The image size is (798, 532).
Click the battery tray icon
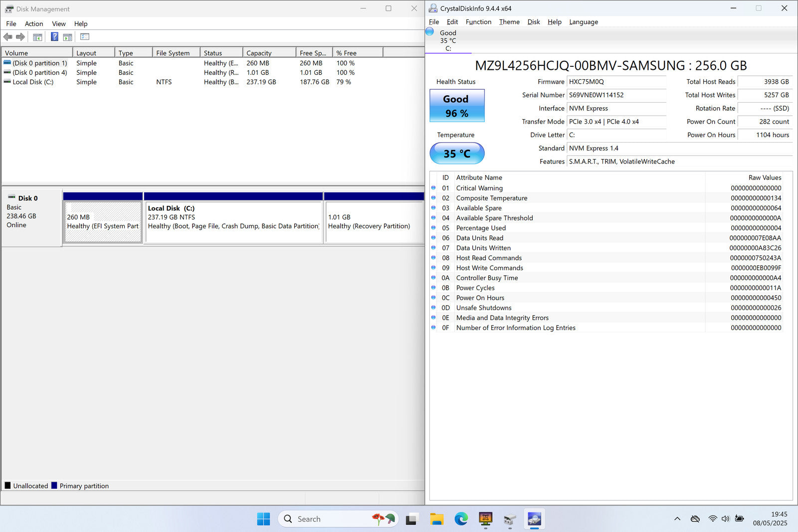740,519
